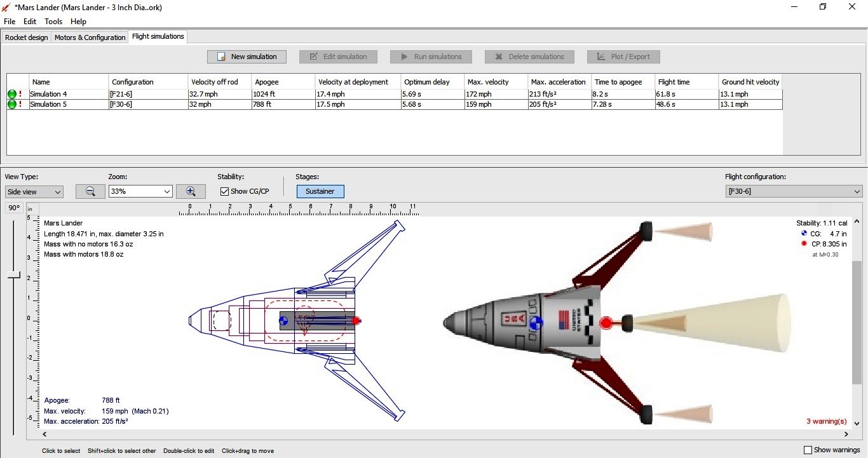868x458 pixels.
Task: Click the 172 mph max velocity cell
Action: [496, 94]
